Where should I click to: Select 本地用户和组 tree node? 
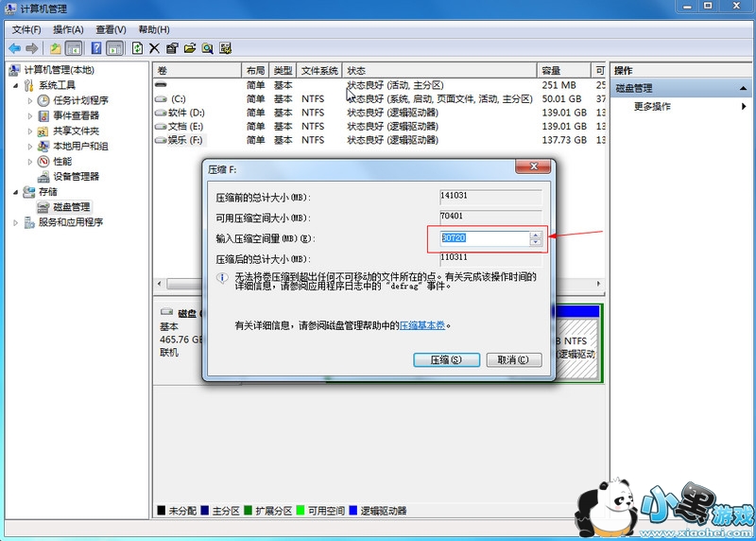pos(80,147)
